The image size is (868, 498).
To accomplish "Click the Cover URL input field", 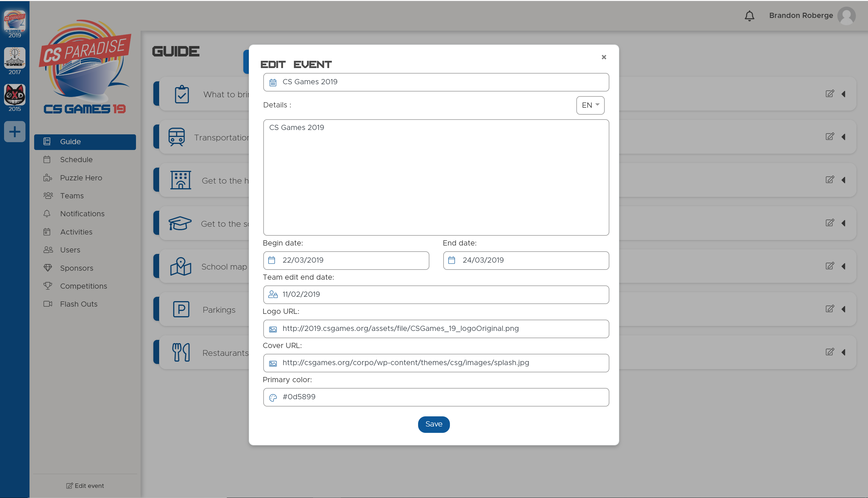I will (x=436, y=363).
